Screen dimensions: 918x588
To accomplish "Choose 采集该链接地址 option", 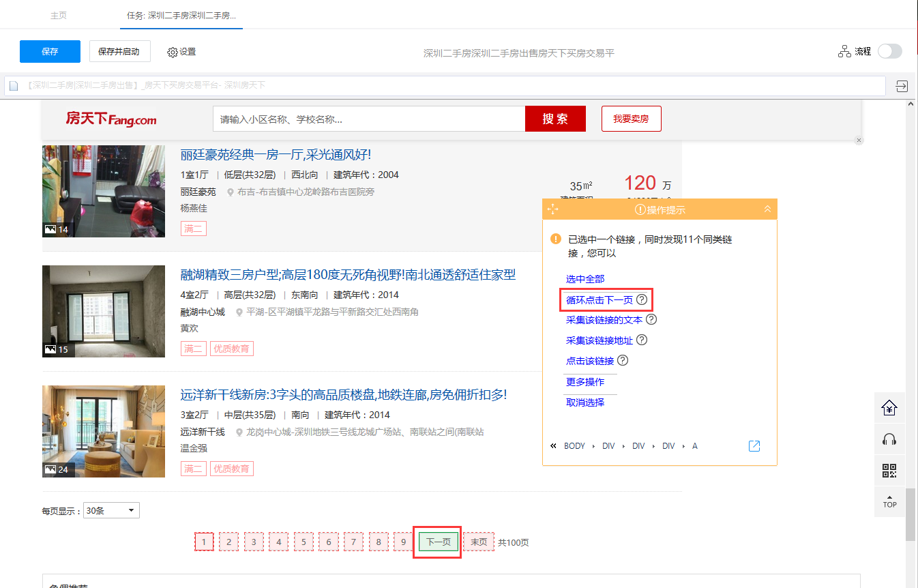I will click(599, 340).
